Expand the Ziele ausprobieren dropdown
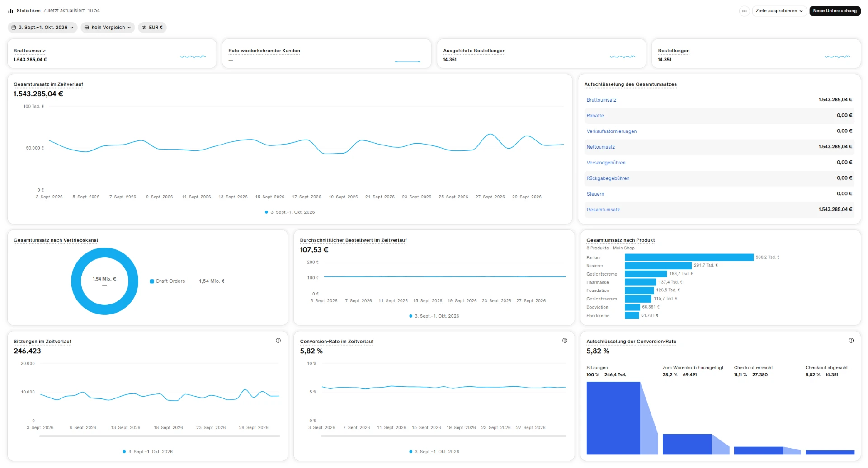 779,11
